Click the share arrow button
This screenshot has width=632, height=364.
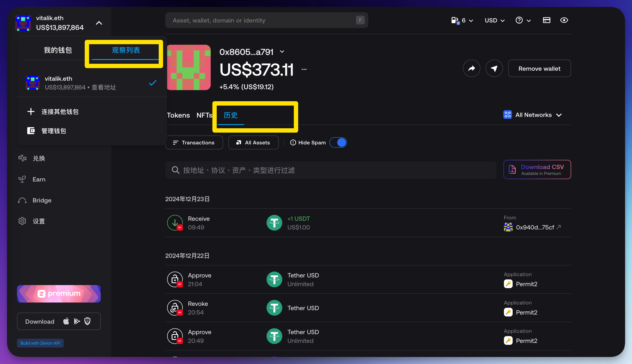[471, 68]
